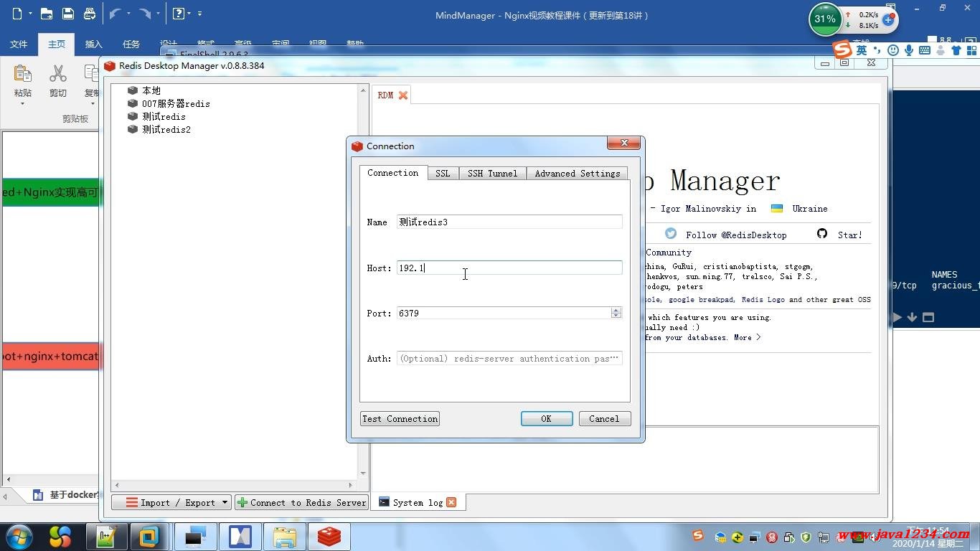Expand the Paste dropdown arrow
Image resolution: width=980 pixels, height=551 pixels.
[x=22, y=104]
